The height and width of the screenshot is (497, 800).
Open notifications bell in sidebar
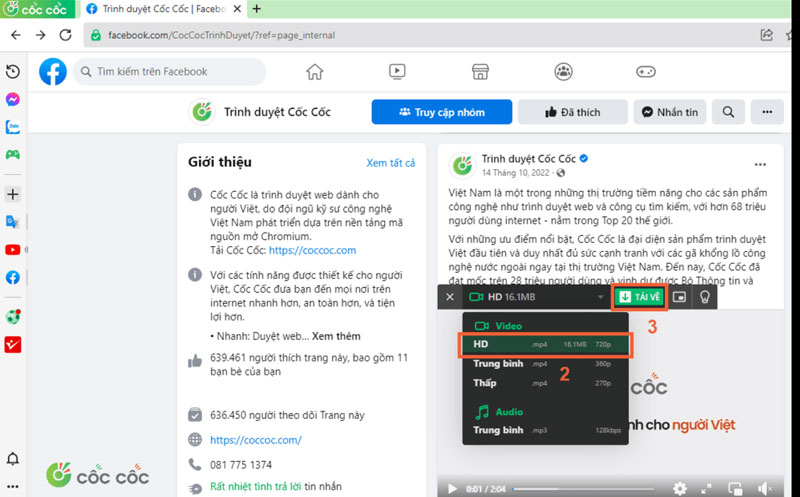click(13, 459)
